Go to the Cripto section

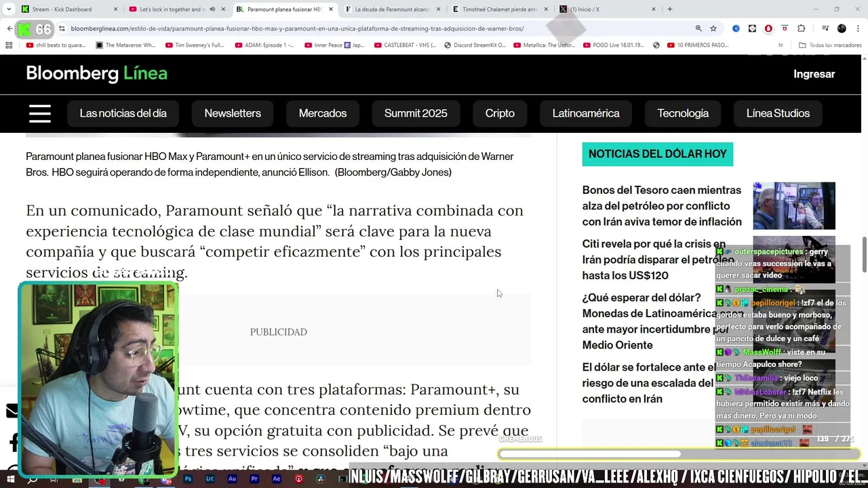(500, 113)
